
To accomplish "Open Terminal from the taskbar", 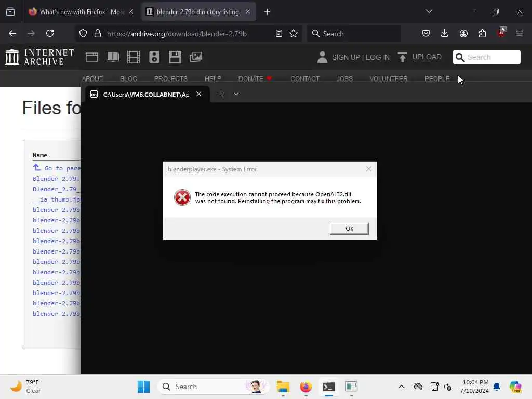I will click(328, 387).
